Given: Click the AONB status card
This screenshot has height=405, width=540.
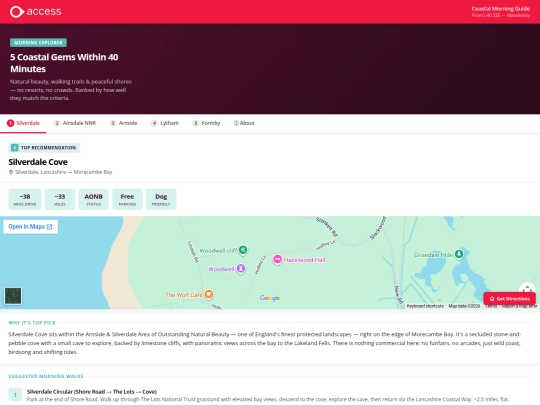Looking at the screenshot, I should (93, 199).
